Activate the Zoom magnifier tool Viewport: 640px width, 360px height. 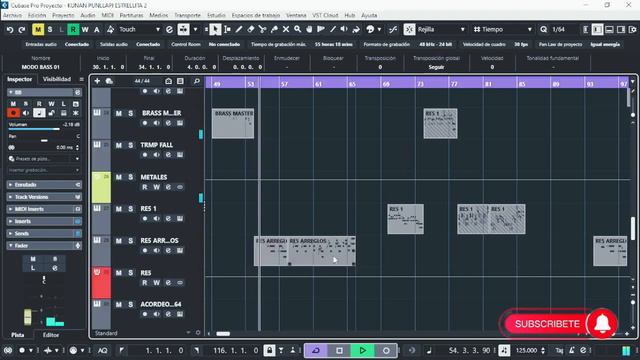(298, 29)
